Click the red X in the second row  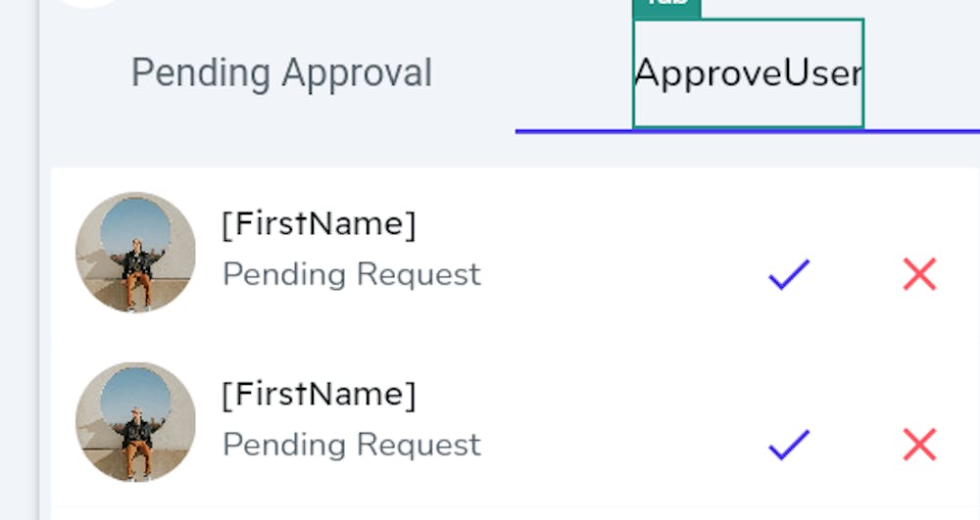pyautogui.click(x=919, y=446)
